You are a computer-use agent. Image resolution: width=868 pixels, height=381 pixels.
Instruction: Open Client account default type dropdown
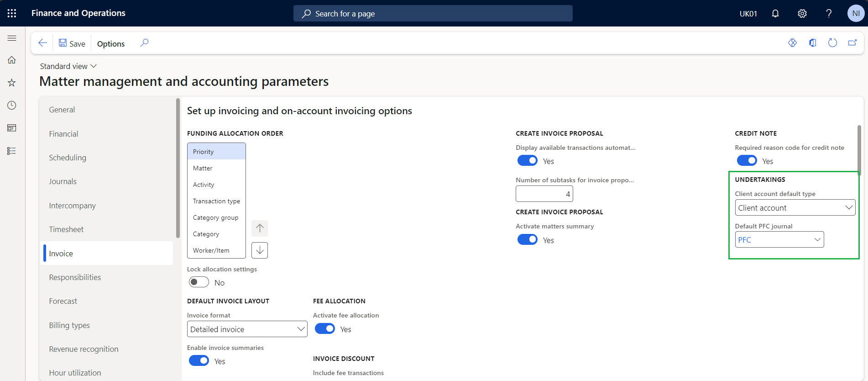point(795,207)
